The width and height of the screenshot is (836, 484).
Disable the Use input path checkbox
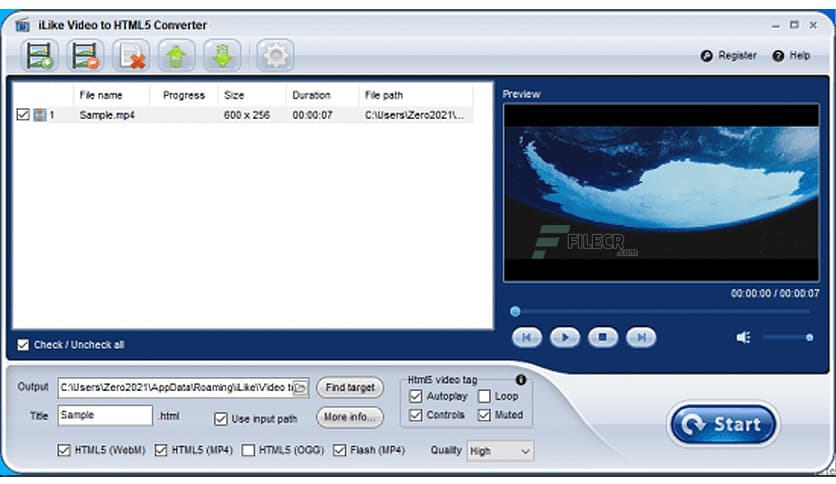[221, 419]
